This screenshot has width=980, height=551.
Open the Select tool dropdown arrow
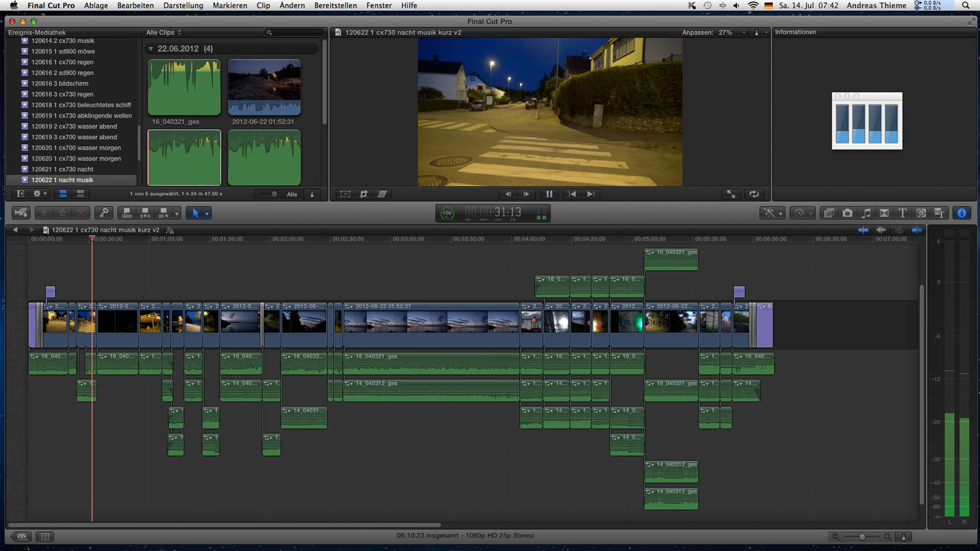click(207, 213)
